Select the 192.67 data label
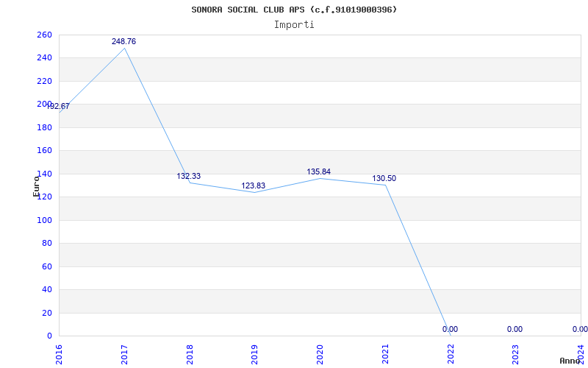The height and width of the screenshot is (368, 588). click(x=58, y=106)
